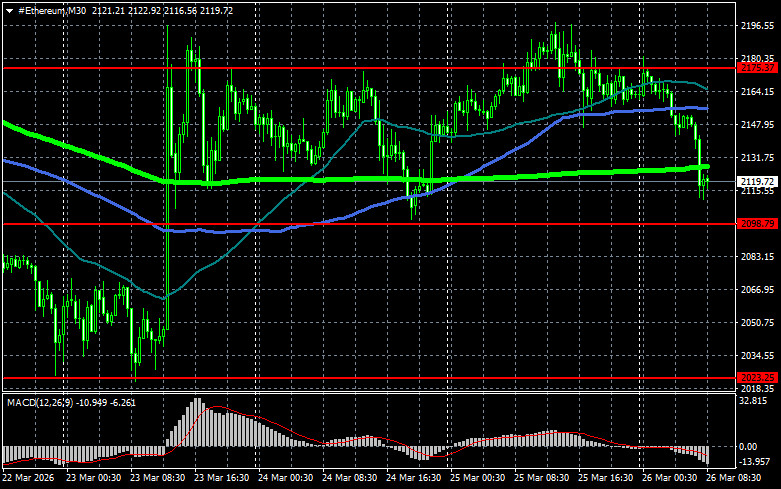Click the red 2175.37 resistance price label

pos(757,68)
